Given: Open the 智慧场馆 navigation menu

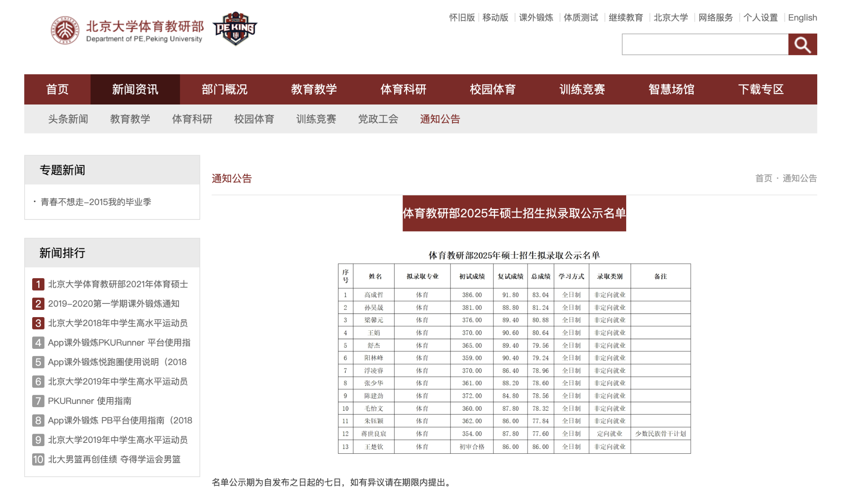Looking at the screenshot, I should coord(671,89).
